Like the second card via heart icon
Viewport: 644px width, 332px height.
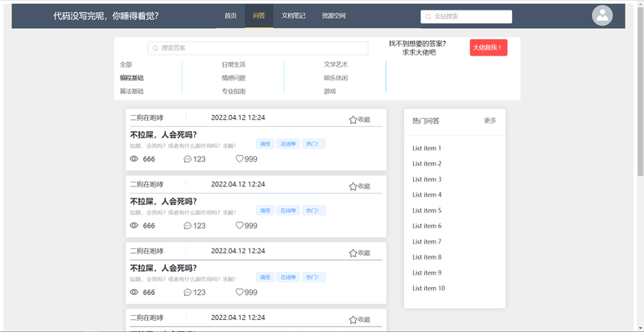[x=239, y=225]
